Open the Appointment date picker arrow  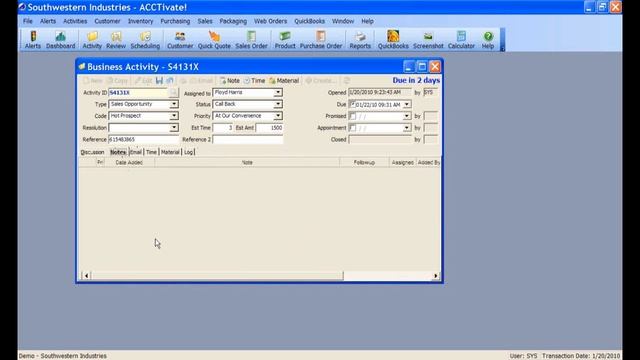tap(407, 128)
